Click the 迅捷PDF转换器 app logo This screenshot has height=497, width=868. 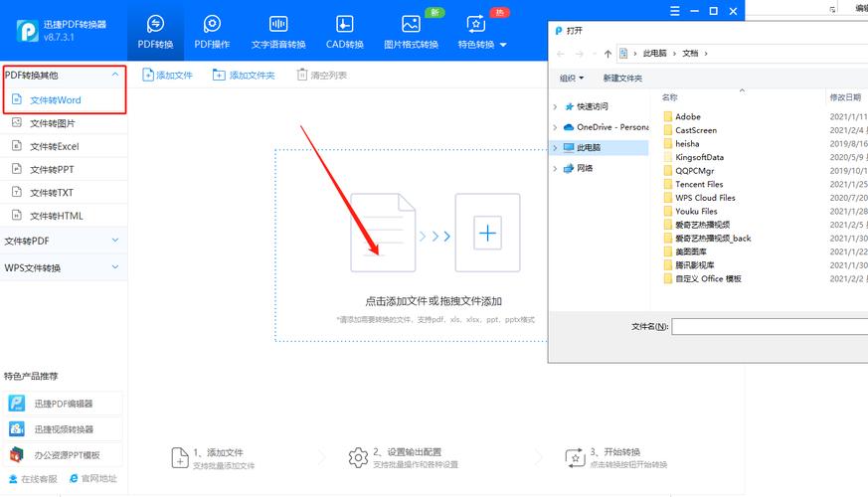pyautogui.click(x=27, y=31)
